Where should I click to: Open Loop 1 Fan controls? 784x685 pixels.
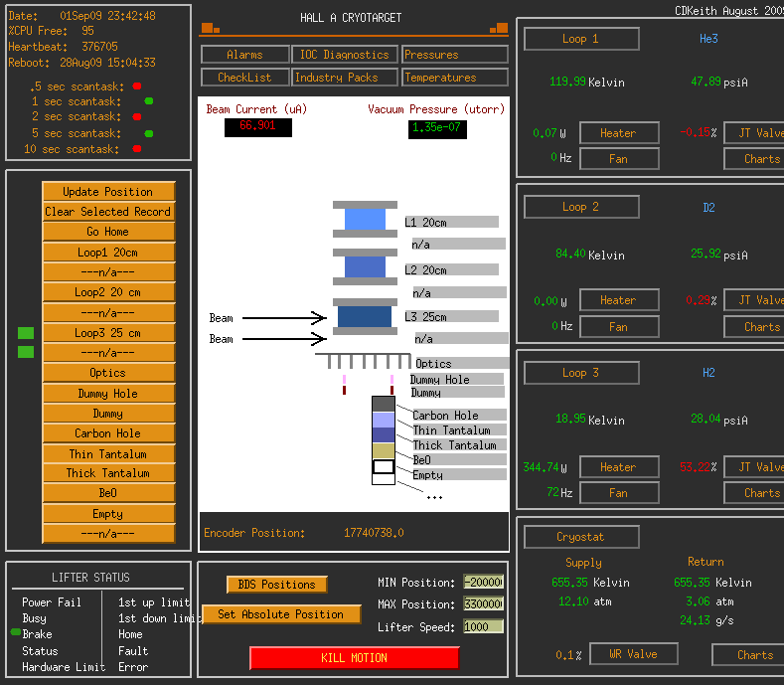tap(619, 159)
